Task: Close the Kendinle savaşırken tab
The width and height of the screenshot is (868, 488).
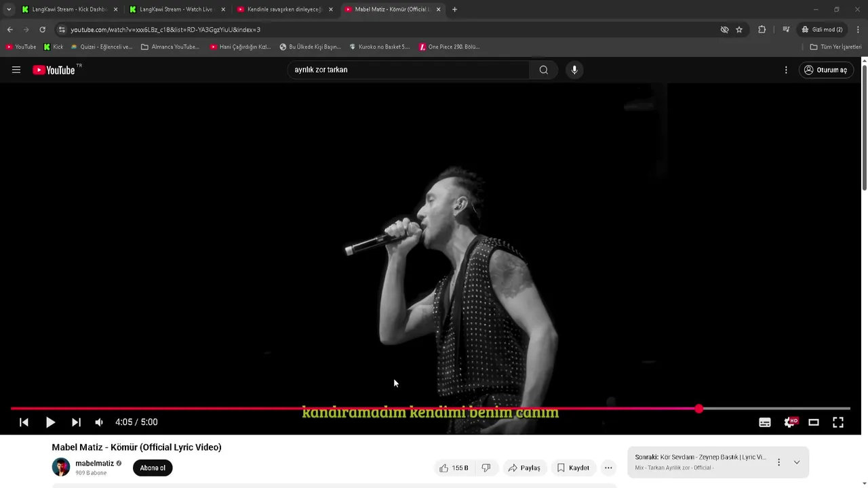Action: coord(331,9)
